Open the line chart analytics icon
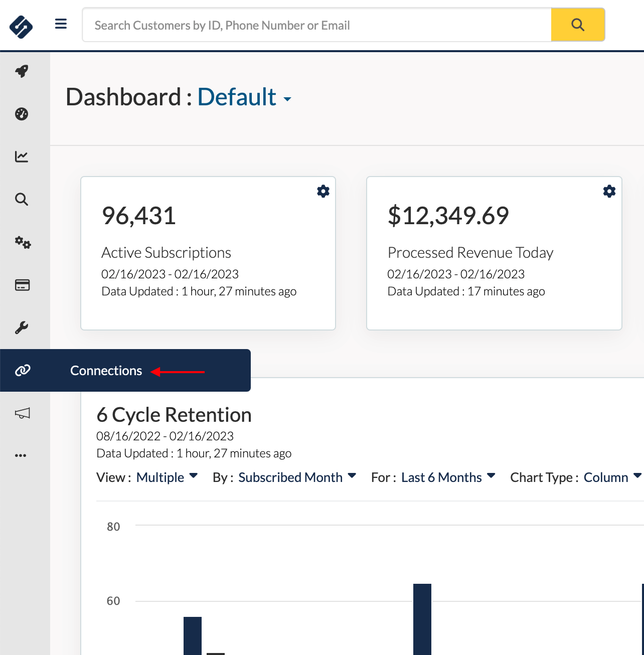Screen dimensions: 644x655 point(22,156)
